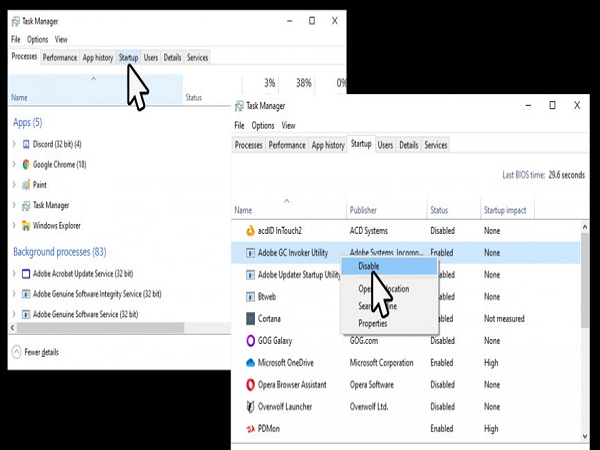Choose Disable in the context menu
The height and width of the screenshot is (450, 600).
(389, 266)
